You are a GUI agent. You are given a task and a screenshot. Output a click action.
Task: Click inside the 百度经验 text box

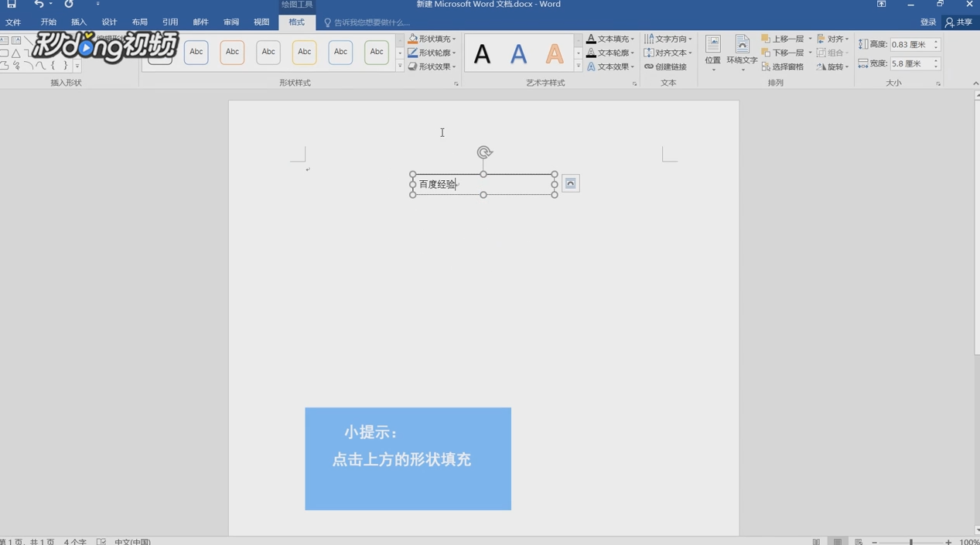pyautogui.click(x=483, y=184)
